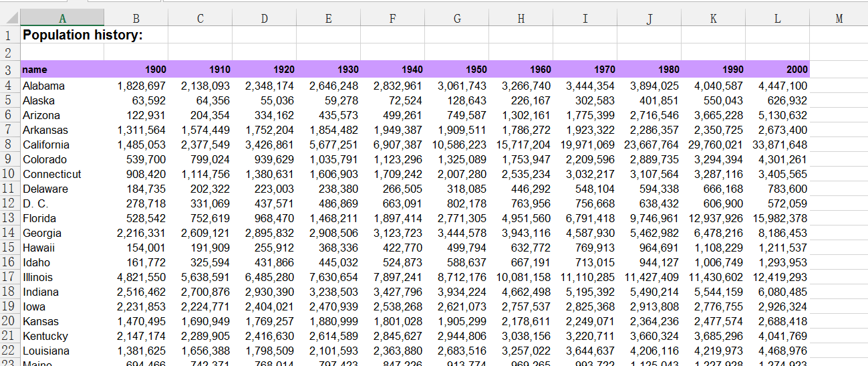Select row 20 header
The height and width of the screenshot is (366, 868).
coord(9,321)
